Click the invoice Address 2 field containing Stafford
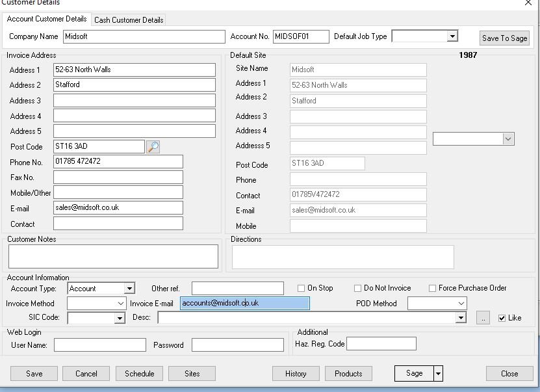 (x=135, y=85)
